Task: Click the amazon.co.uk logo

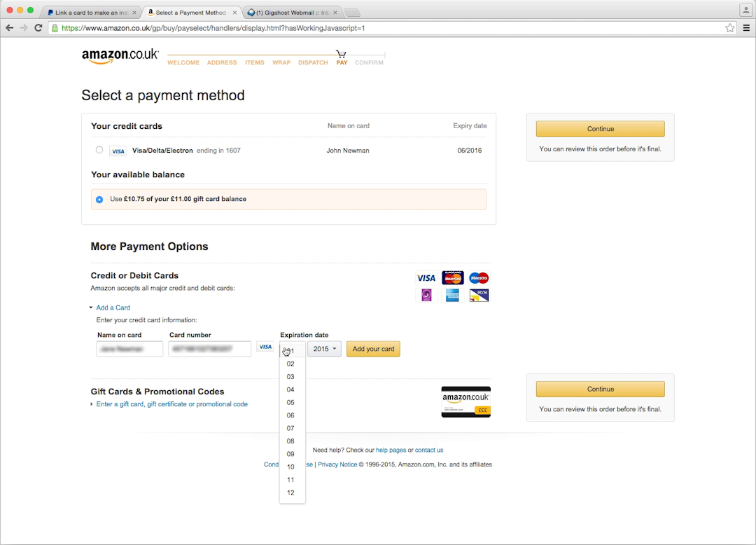Action: (119, 55)
